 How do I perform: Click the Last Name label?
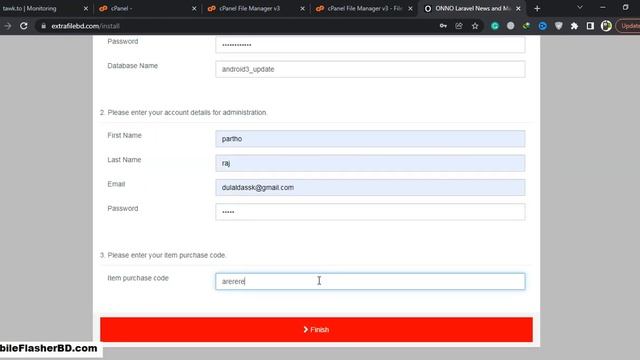pos(124,160)
